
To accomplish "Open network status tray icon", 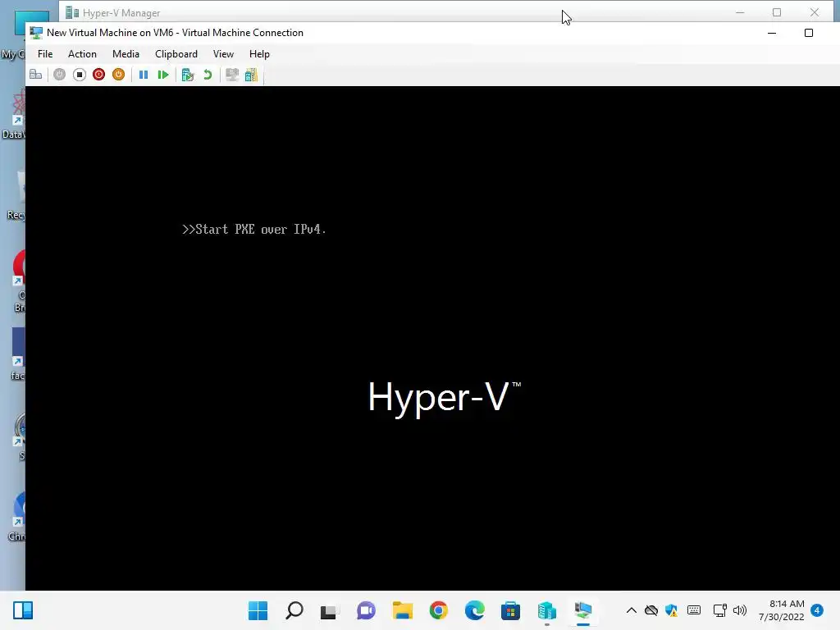I will pos(720,610).
